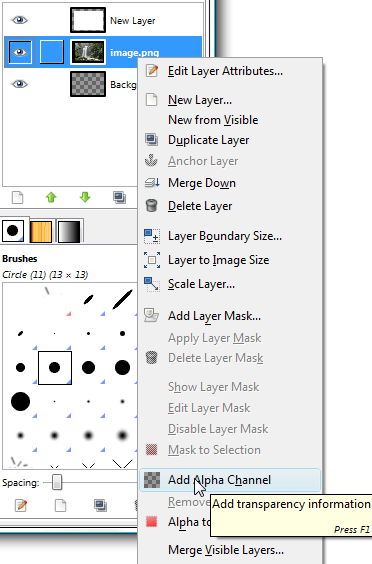Click duplicate brush icon below Spacing
372x564 pixels.
100,505
